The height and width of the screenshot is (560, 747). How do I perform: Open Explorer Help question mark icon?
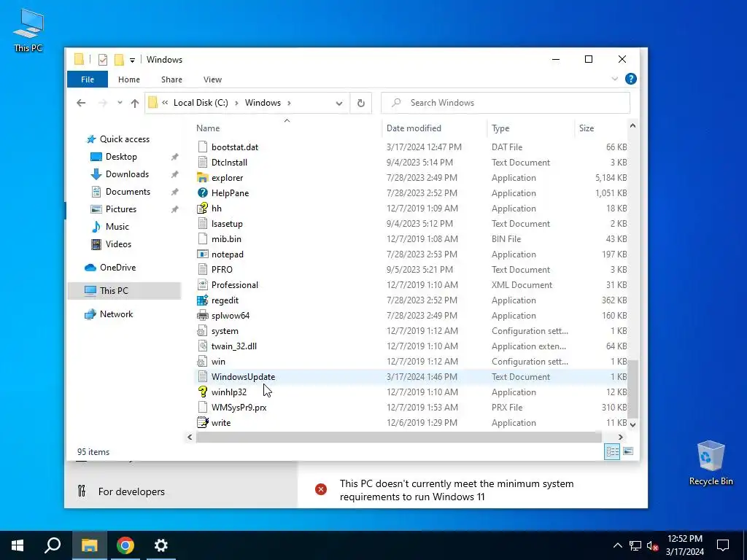click(631, 79)
